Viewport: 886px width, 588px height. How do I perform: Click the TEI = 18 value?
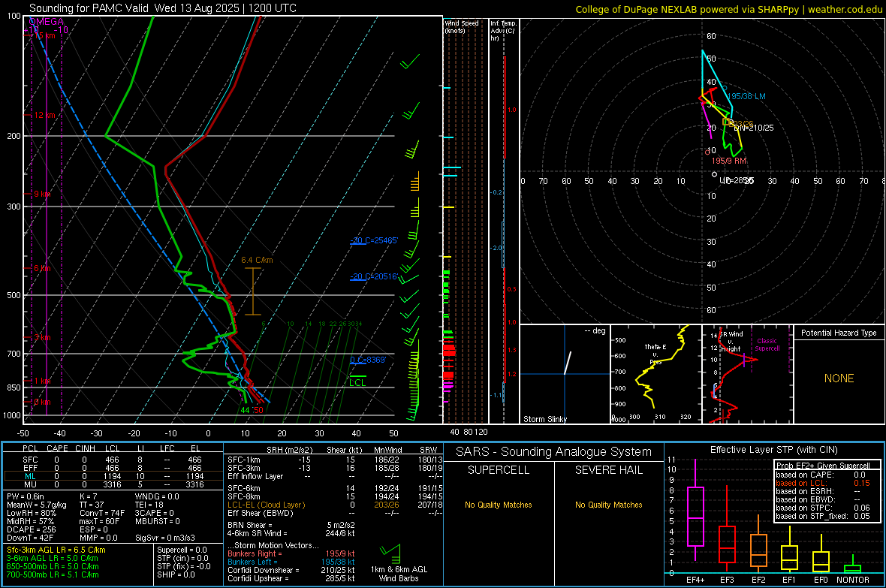tap(149, 505)
